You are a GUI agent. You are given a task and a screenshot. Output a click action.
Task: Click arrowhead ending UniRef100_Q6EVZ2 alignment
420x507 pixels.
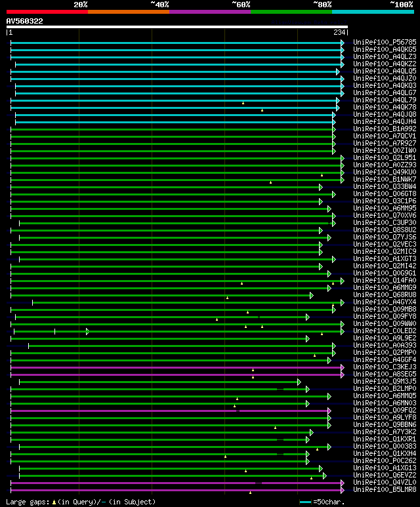325,476
